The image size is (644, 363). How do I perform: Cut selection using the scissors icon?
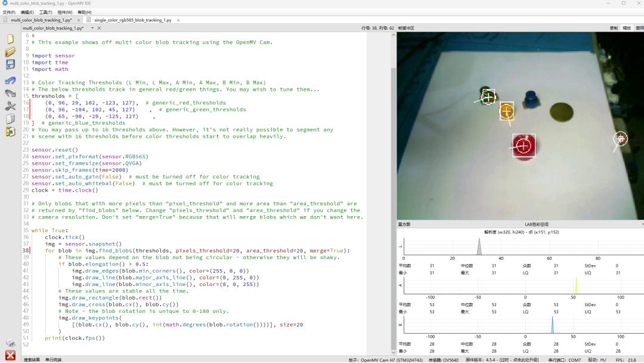(x=10, y=106)
